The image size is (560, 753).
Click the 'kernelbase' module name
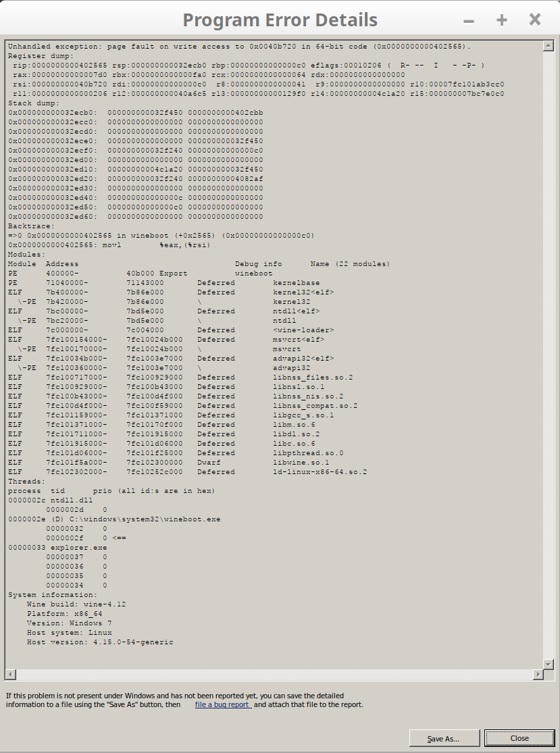297,283
